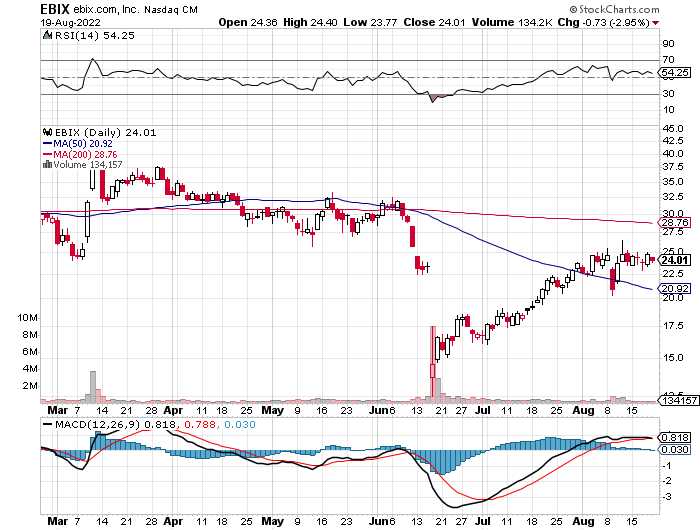Viewport: 700px width, 530px height.
Task: Click the blue 0.030 value in MACD legend
Action: tap(240, 424)
